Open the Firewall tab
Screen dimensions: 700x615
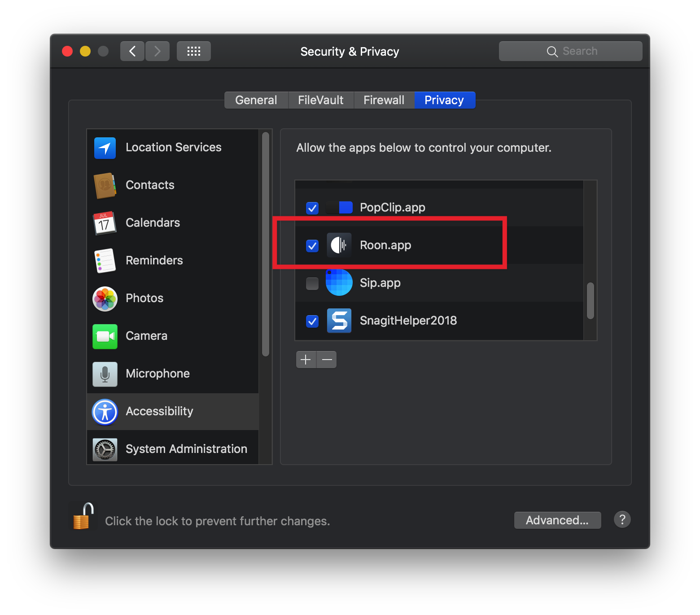pyautogui.click(x=384, y=100)
